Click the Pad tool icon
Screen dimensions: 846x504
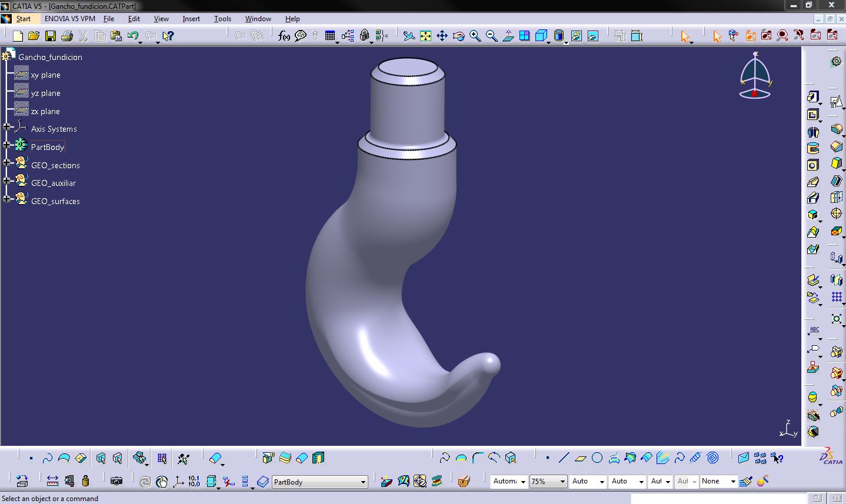click(x=813, y=97)
